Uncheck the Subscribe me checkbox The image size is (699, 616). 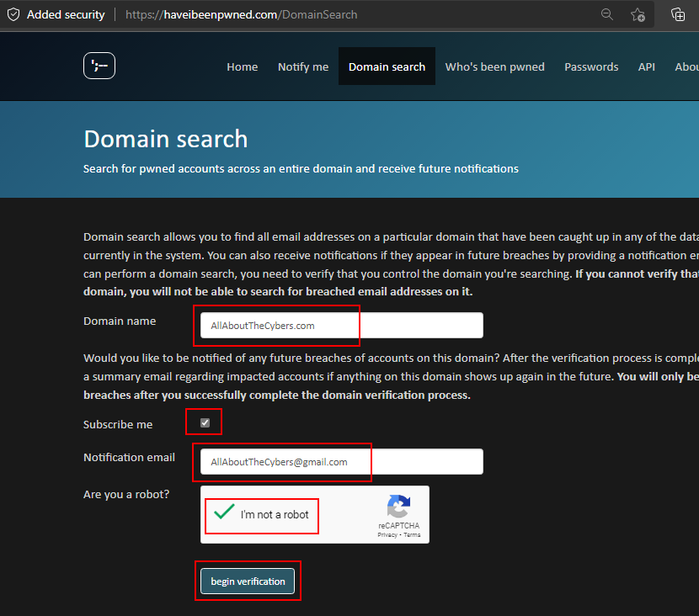[x=205, y=422]
